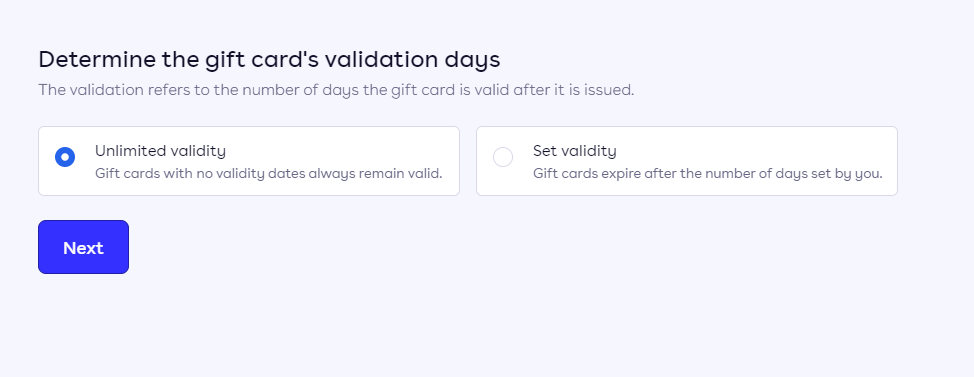Select the Unlimited validity radio button
Screen dimensions: 974x377
click(x=65, y=157)
